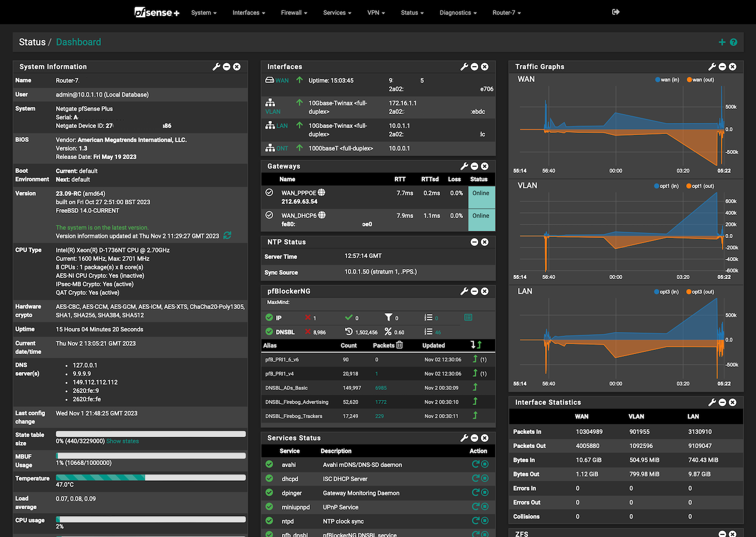
Task: Toggle the opt1 (out) legend series
Action: tap(700, 186)
